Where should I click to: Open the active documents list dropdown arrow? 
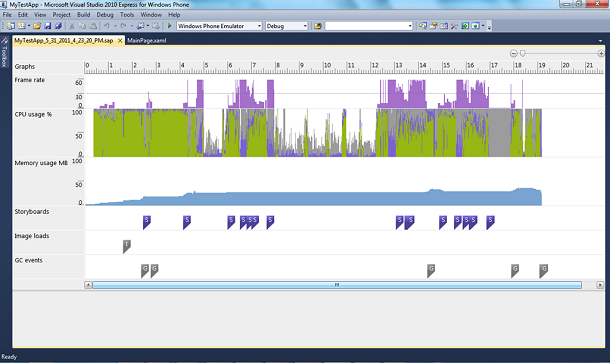point(600,40)
